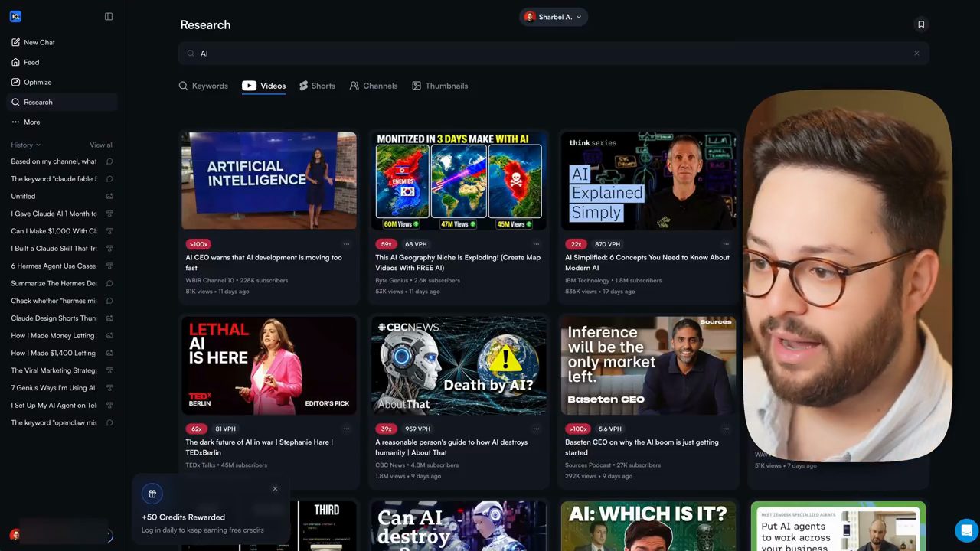Open the chat support bubble icon
Image resolution: width=980 pixels, height=551 pixels.
coord(966,530)
